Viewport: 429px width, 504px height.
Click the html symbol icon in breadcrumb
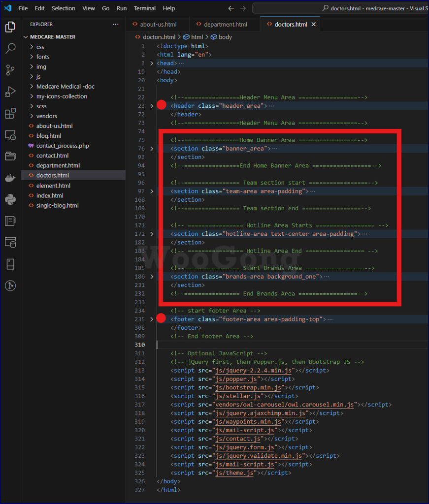[x=186, y=37]
